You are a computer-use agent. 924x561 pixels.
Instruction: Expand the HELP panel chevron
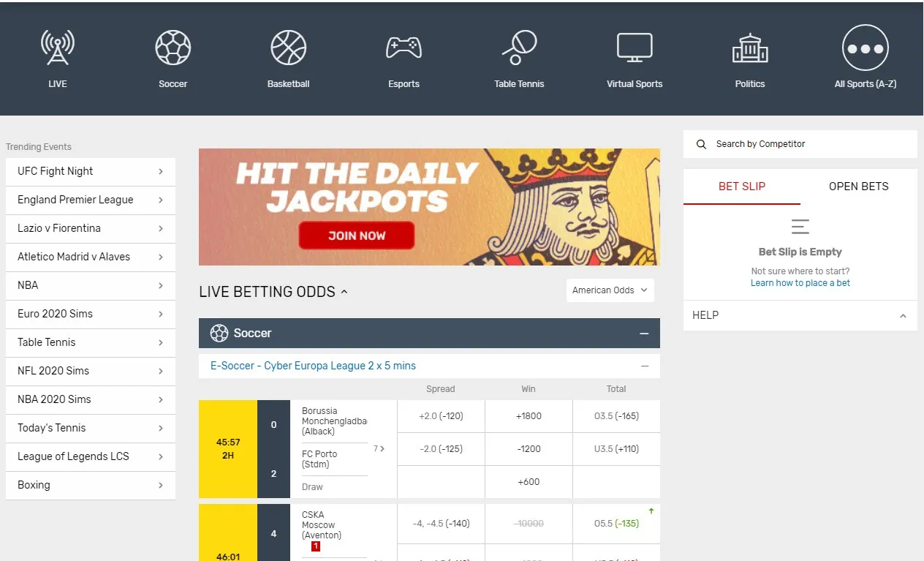[903, 316]
